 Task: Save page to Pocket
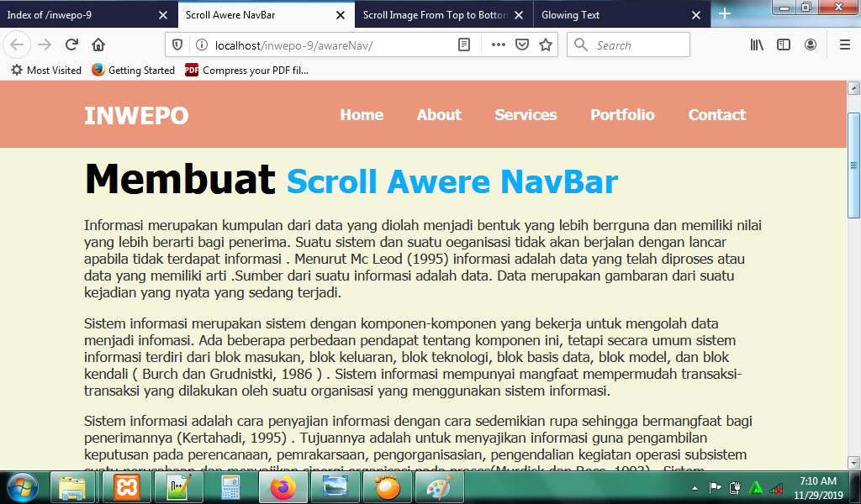pyautogui.click(x=522, y=45)
